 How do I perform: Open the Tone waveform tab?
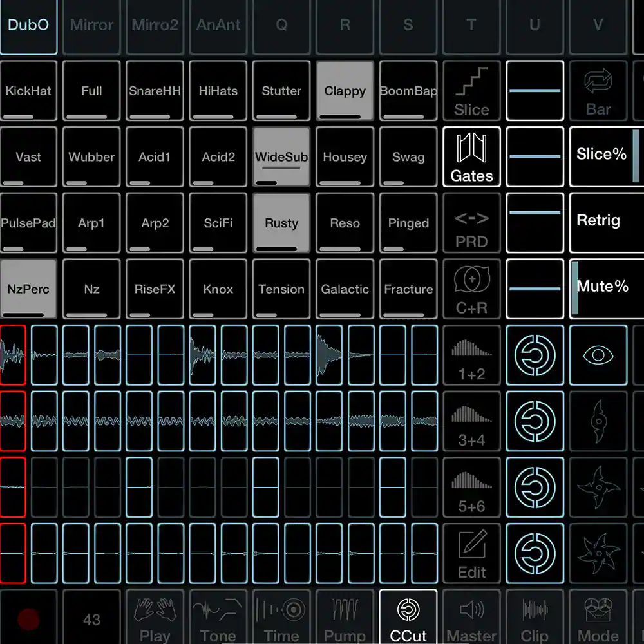coord(218,618)
